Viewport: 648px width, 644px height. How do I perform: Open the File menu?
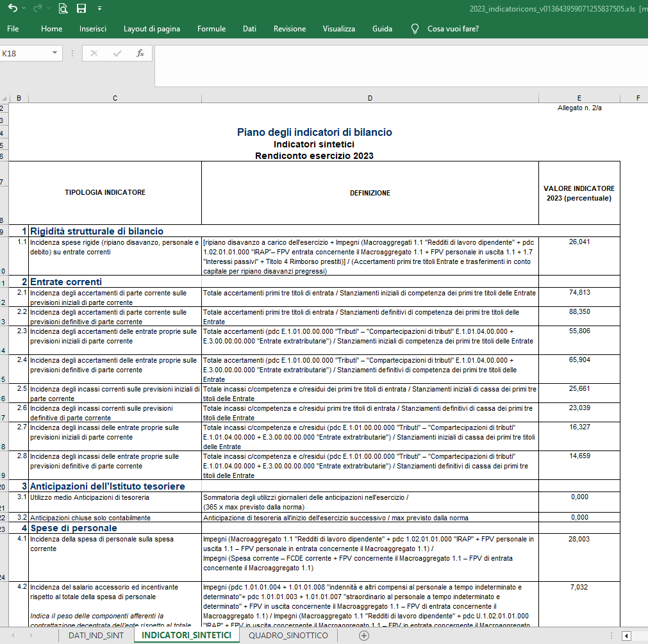13,28
